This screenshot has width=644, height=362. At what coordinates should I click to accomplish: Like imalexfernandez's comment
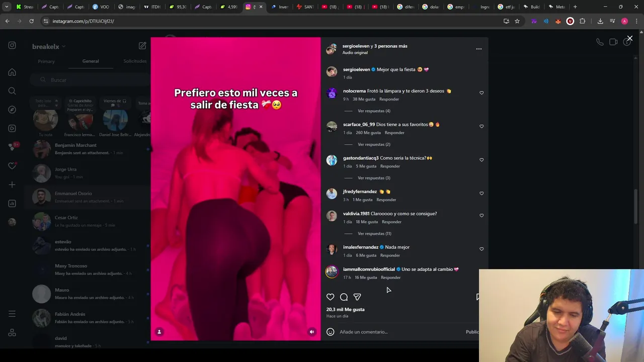pyautogui.click(x=481, y=249)
